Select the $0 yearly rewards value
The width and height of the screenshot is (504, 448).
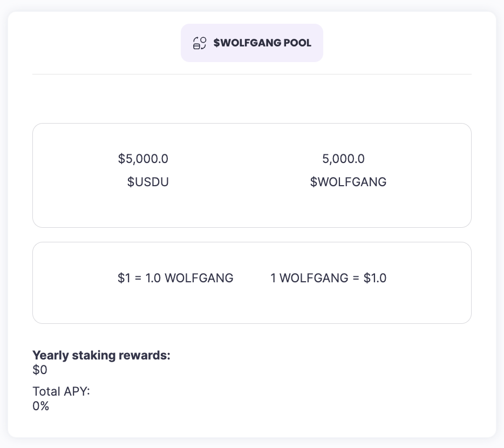[x=40, y=370]
